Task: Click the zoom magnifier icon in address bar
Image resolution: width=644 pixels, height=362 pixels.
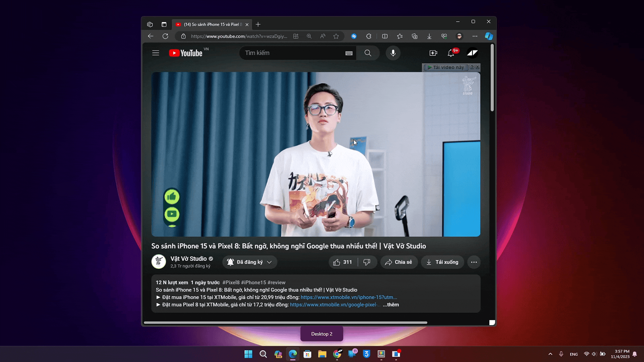Action: [309, 36]
